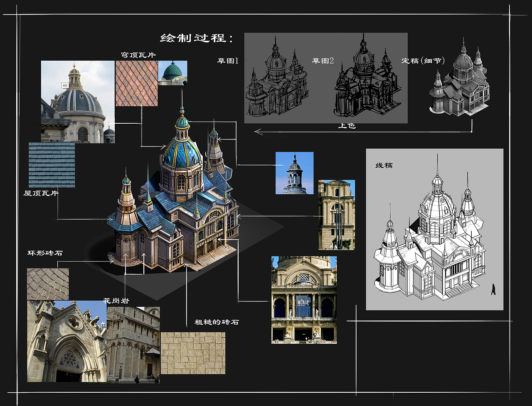This screenshot has width=532, height=406.
Task: Open the arcaded stone cathedral photo
Action: pyautogui.click(x=133, y=345)
